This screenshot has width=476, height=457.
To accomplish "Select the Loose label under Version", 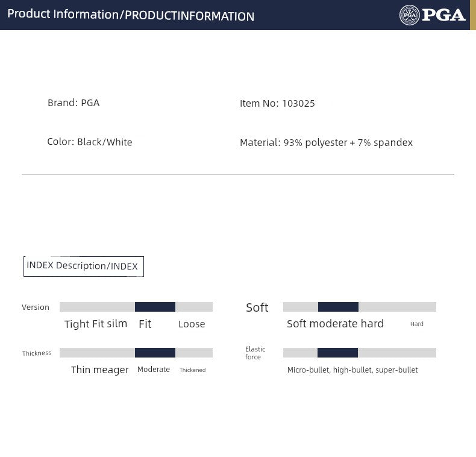I will tap(192, 324).
